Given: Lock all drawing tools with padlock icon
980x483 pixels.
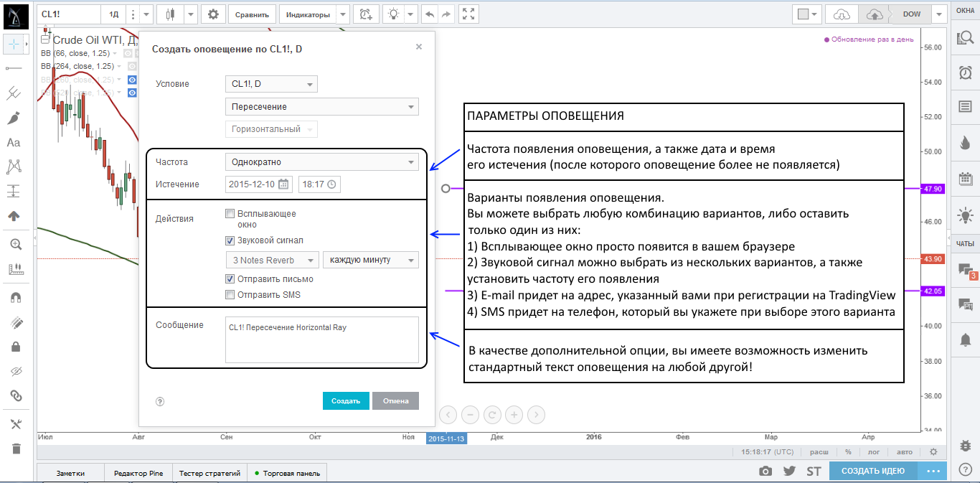Looking at the screenshot, I should point(16,347).
